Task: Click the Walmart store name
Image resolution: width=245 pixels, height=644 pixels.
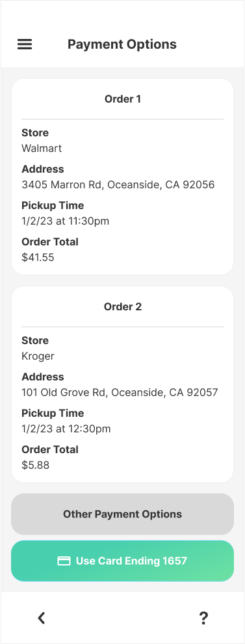Action: click(42, 148)
